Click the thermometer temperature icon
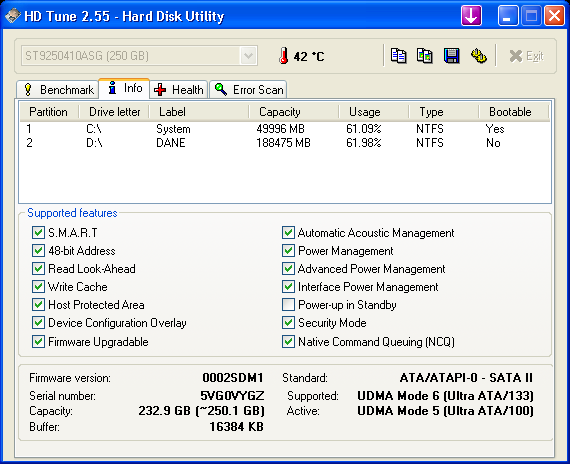570x464 pixels. pos(284,56)
